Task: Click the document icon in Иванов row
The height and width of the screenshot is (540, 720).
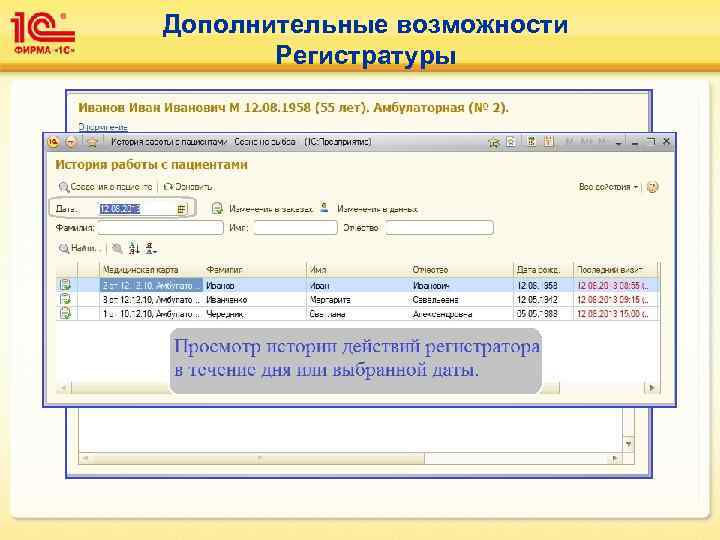Action: pyautogui.click(x=65, y=285)
